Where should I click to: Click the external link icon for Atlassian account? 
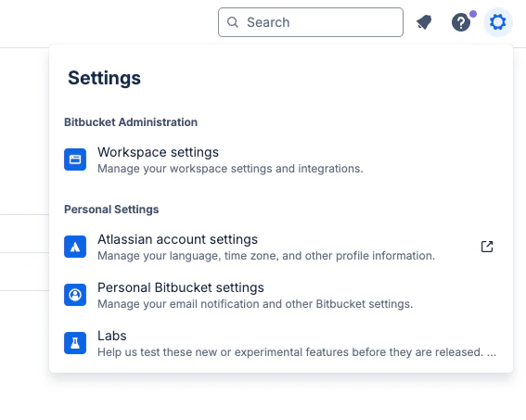point(487,247)
